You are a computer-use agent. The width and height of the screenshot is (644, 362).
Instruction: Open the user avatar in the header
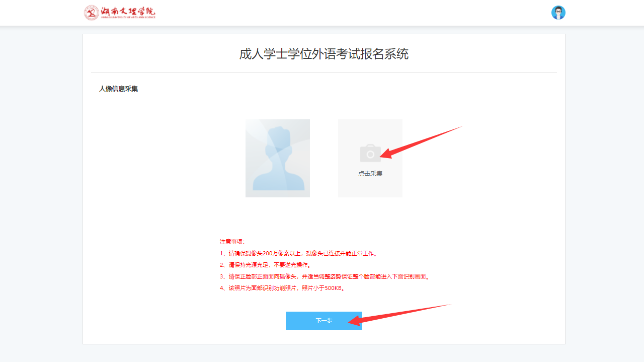click(x=558, y=13)
